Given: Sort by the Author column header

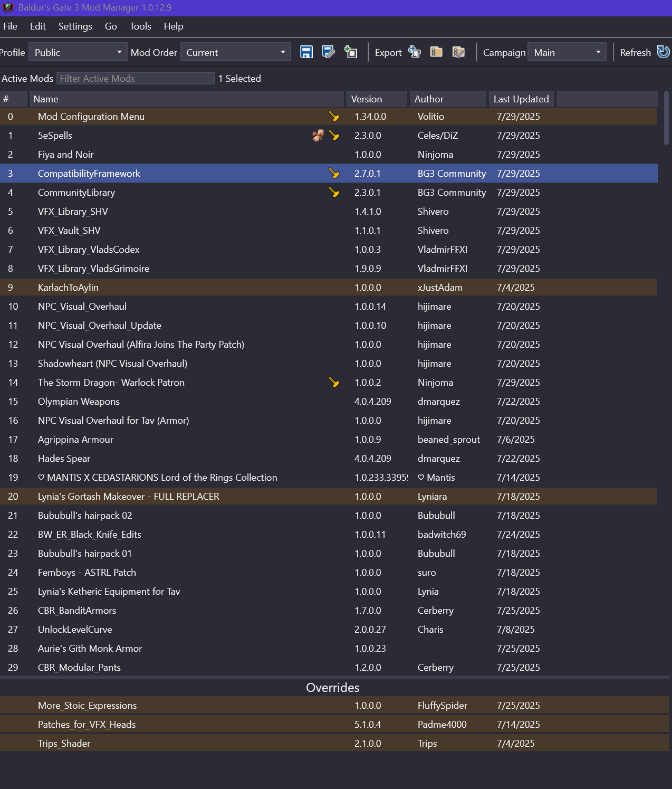Looking at the screenshot, I should (448, 99).
